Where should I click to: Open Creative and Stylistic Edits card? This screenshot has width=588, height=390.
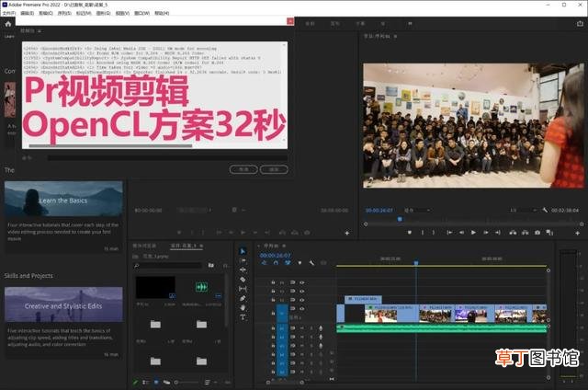pos(63,304)
